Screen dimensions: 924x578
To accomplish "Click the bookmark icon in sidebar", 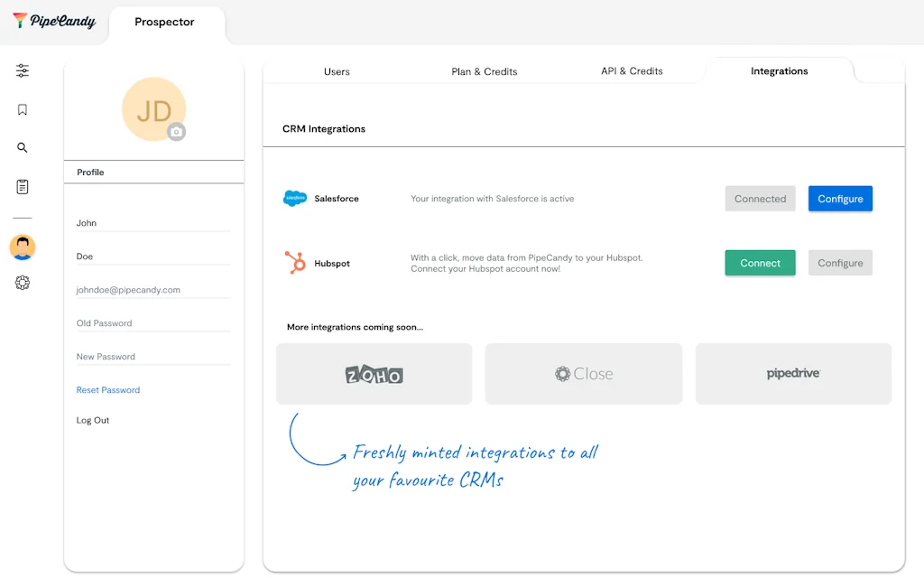I will (23, 110).
